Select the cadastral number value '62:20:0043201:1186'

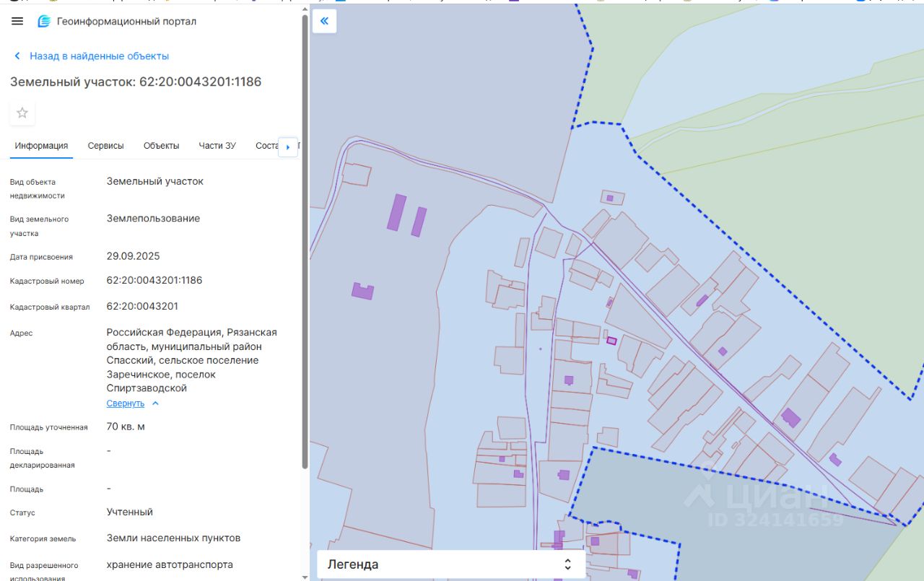(x=154, y=280)
